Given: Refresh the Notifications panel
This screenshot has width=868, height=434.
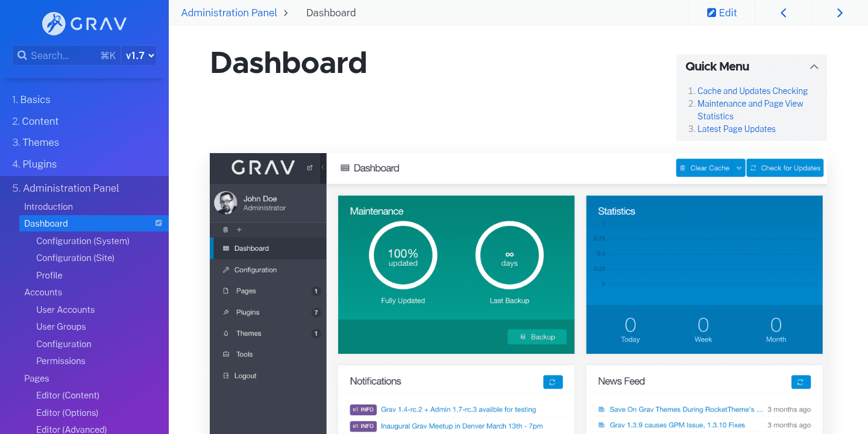Looking at the screenshot, I should (x=553, y=382).
